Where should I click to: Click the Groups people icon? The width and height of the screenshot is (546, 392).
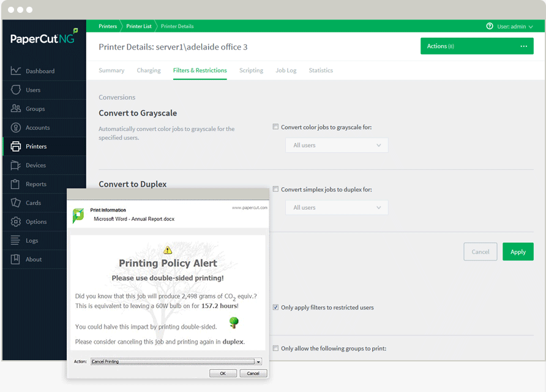coord(16,108)
